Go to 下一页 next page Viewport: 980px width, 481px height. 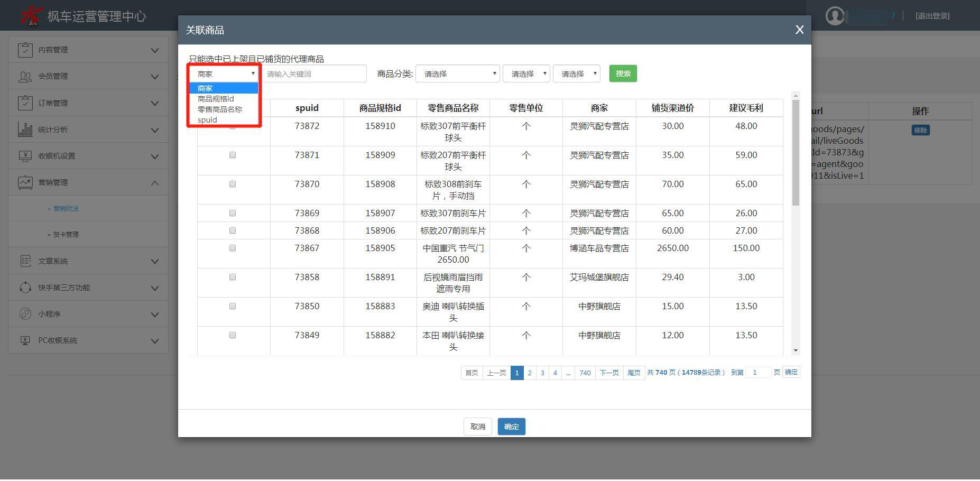pos(609,373)
